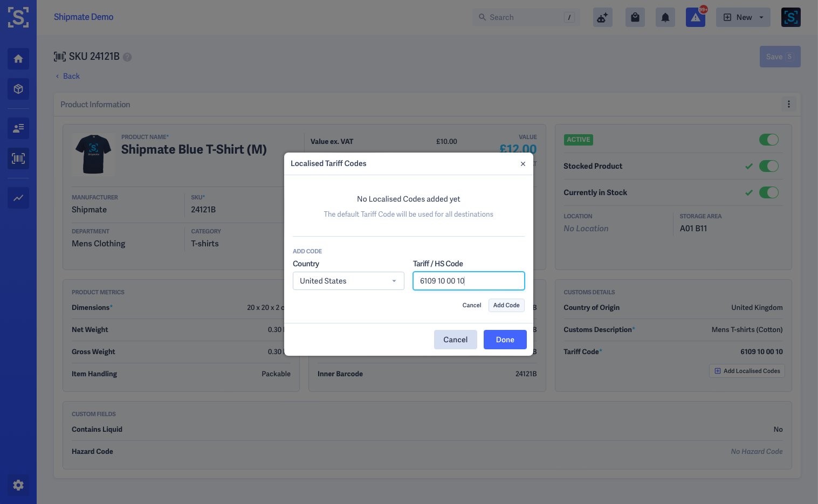The image size is (818, 504).
Task: Click the Shipmate logo in the sidebar
Action: point(18,17)
